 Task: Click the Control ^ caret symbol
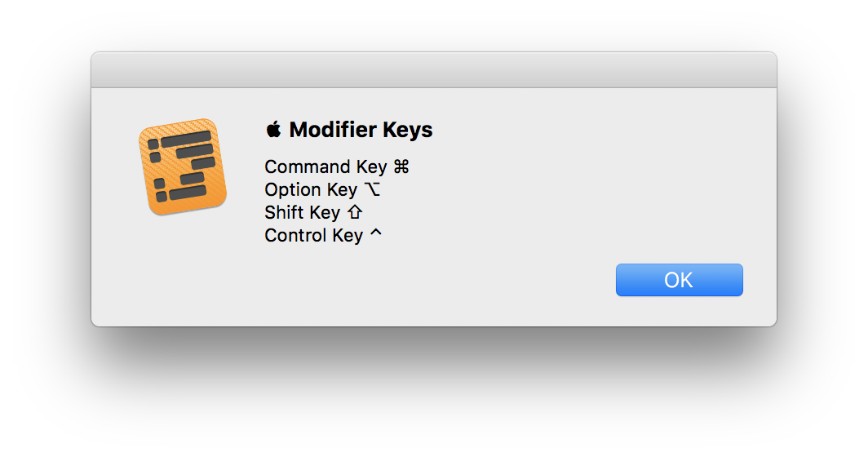(x=375, y=234)
